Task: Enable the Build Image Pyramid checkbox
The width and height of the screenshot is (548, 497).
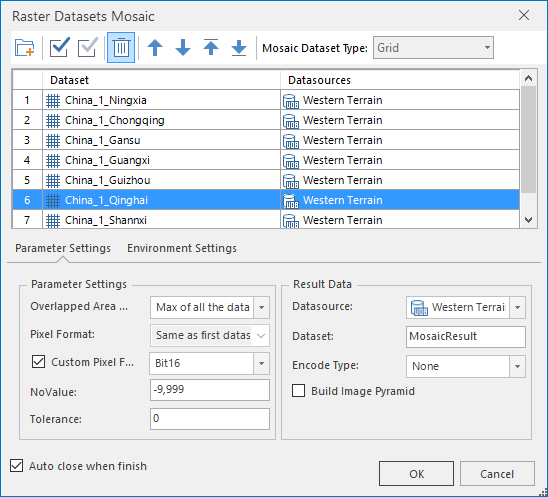Action: 298,391
